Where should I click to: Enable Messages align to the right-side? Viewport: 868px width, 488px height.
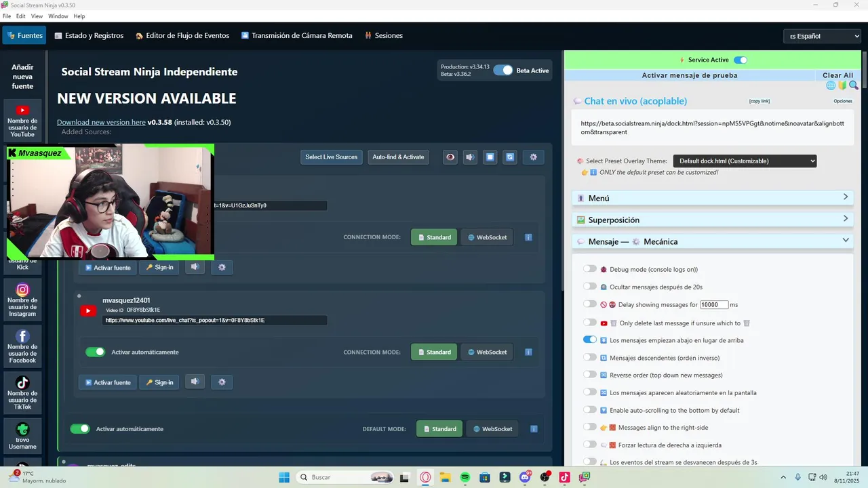point(590,427)
